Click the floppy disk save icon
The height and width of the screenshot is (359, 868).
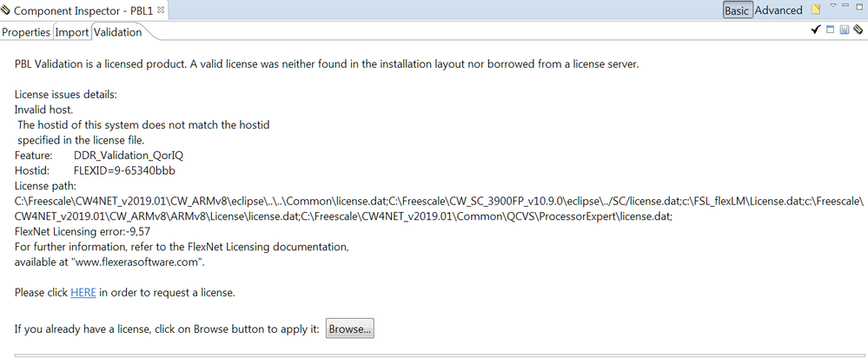tap(845, 30)
